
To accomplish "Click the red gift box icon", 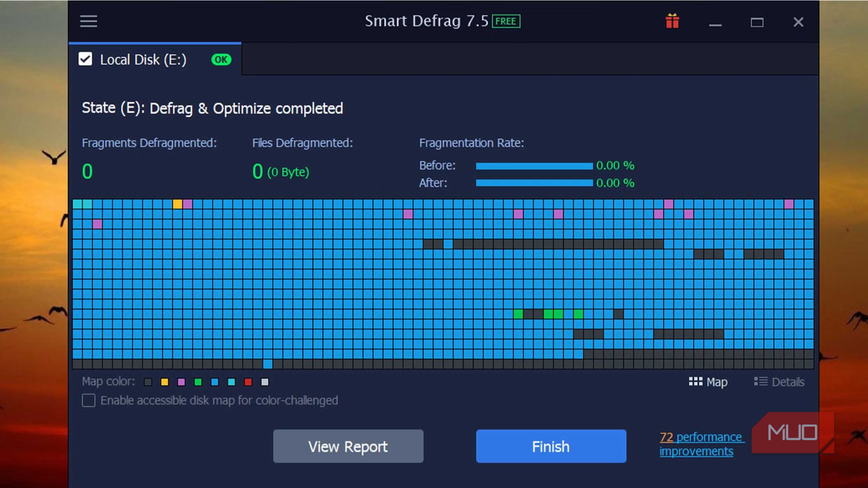I will (x=672, y=21).
